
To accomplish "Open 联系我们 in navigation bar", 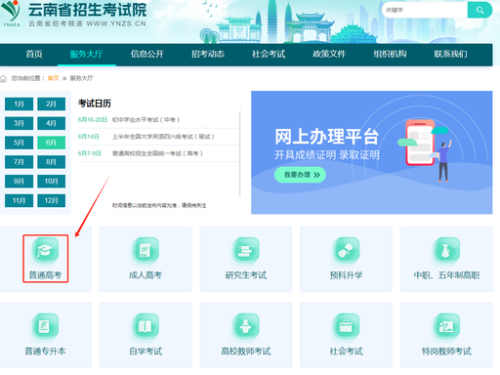I will tap(451, 54).
